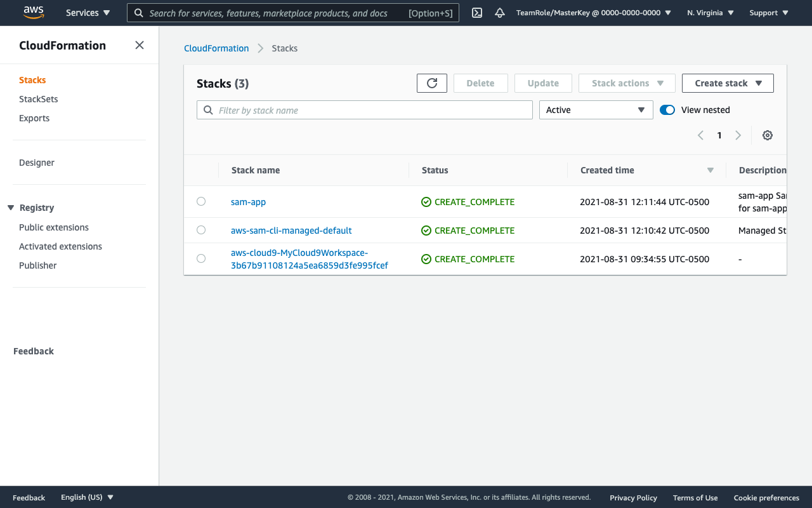Image resolution: width=812 pixels, height=508 pixels.
Task: Open the Support dropdown
Action: click(x=769, y=13)
